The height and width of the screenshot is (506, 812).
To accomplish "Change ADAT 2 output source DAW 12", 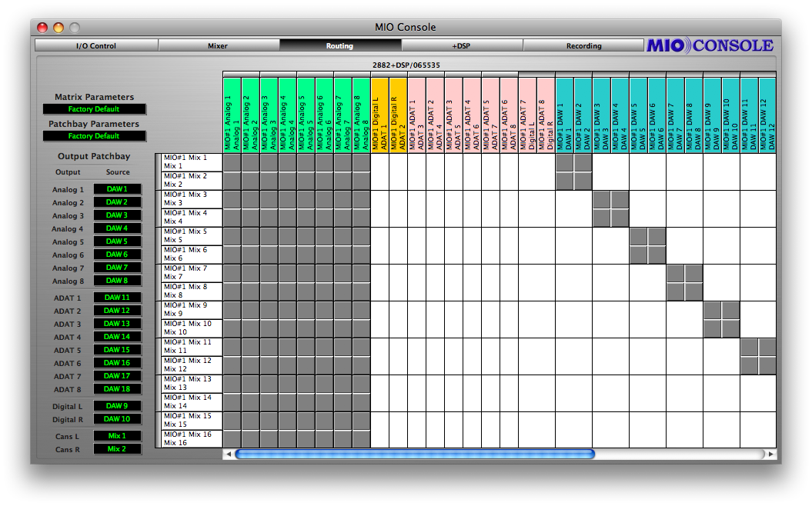I will pyautogui.click(x=118, y=311).
